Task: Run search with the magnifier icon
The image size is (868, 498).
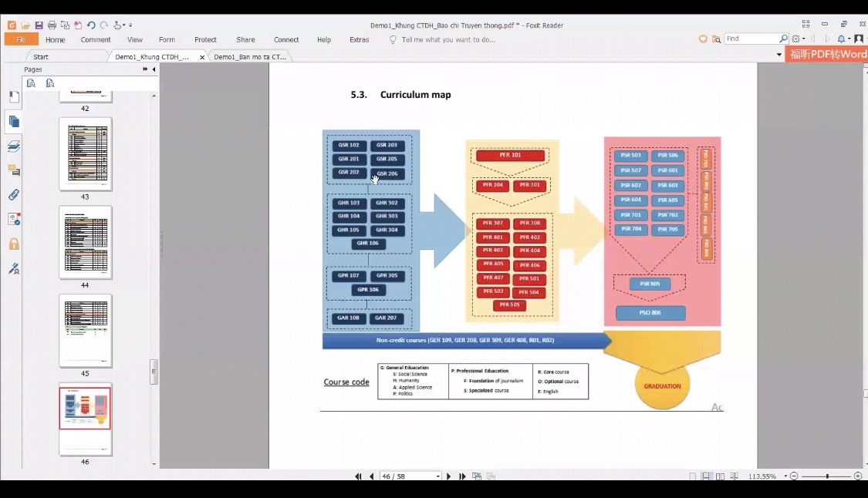Action: point(783,39)
